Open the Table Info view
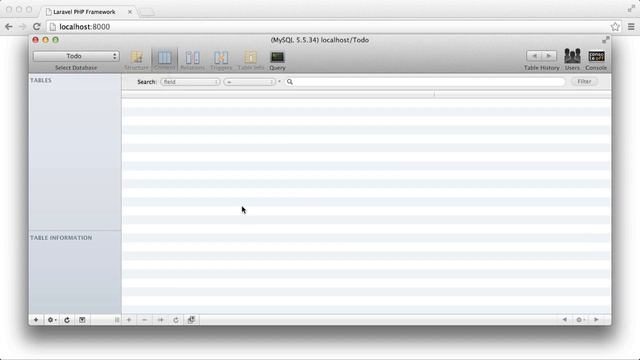Screen dimensions: 640x360 click(251, 60)
